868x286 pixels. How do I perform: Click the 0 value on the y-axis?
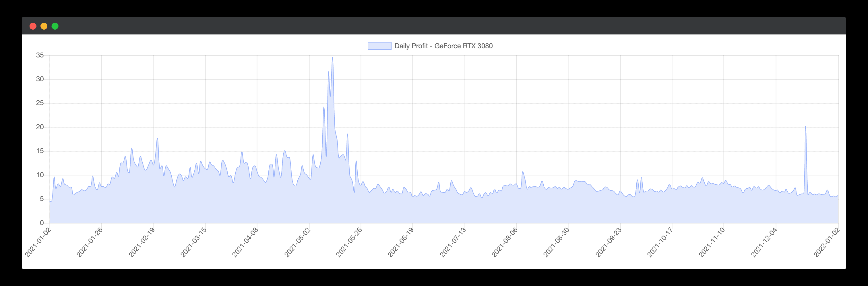(42, 223)
